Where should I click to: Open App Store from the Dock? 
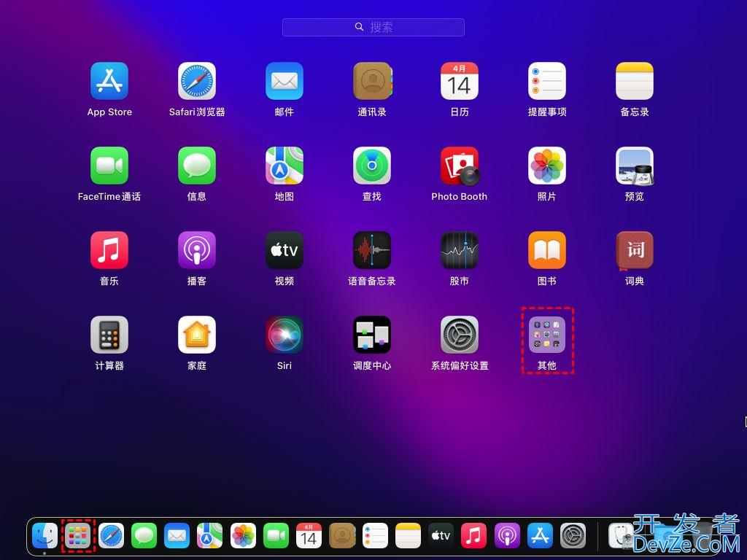[x=540, y=536]
